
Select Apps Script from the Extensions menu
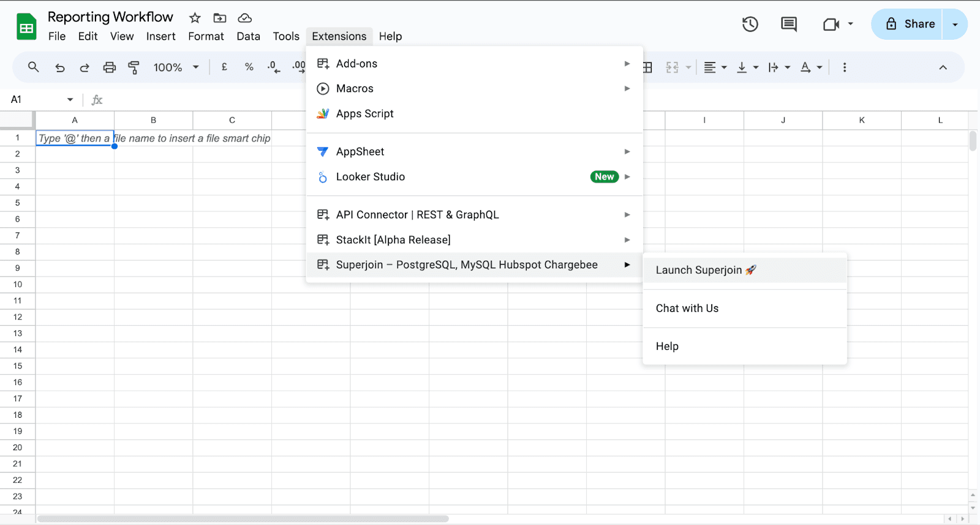pyautogui.click(x=475, y=113)
